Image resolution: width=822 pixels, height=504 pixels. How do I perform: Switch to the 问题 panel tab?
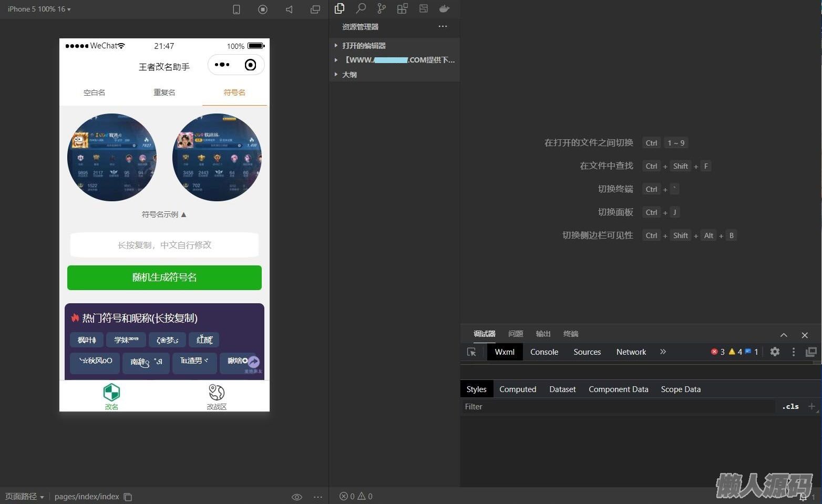pyautogui.click(x=516, y=334)
